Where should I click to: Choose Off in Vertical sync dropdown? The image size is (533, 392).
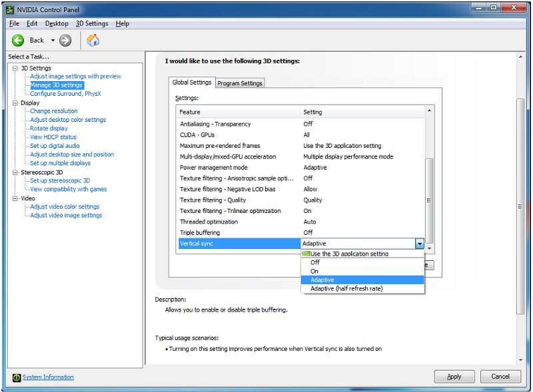point(362,262)
